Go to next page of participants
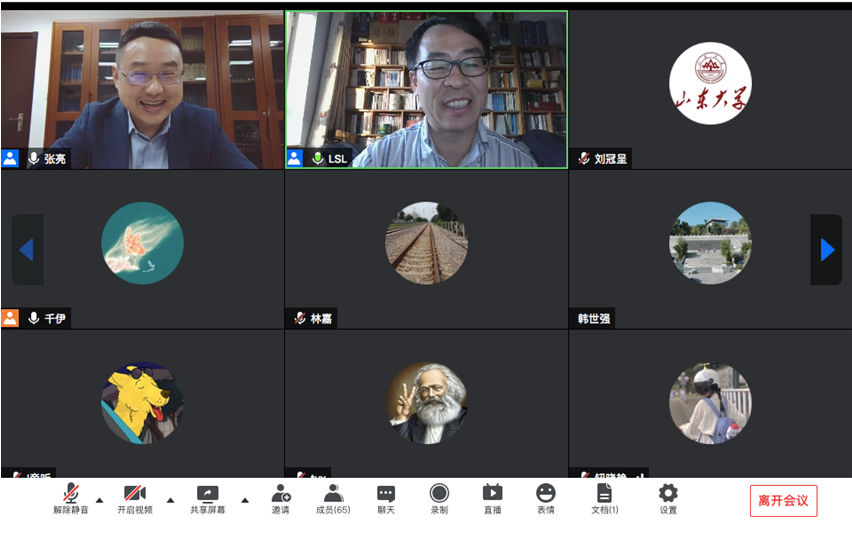The width and height of the screenshot is (852, 536). pyautogui.click(x=826, y=250)
